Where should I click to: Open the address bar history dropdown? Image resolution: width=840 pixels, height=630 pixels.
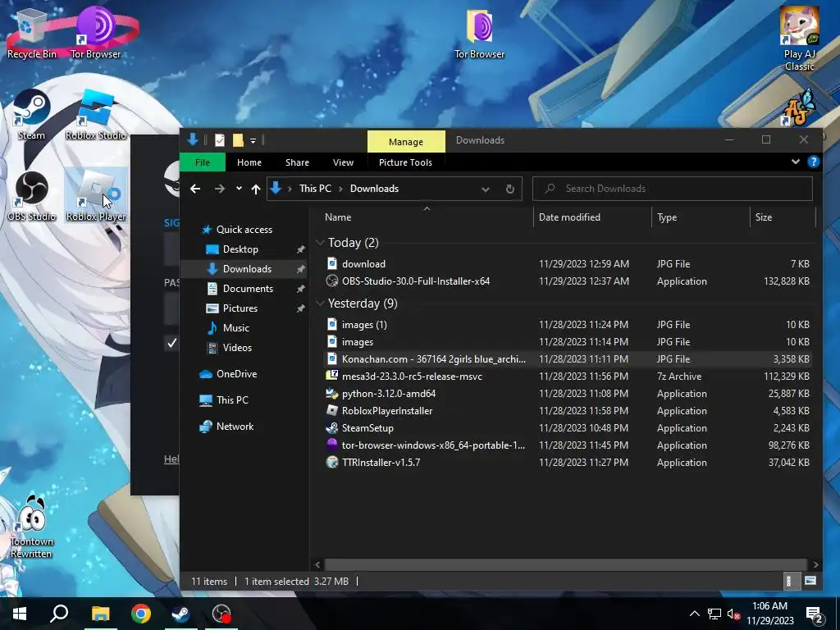point(486,189)
